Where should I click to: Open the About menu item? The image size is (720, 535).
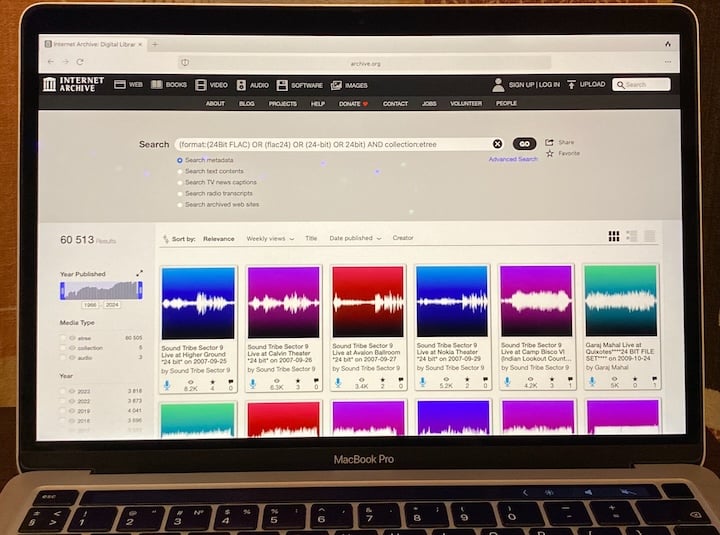pos(215,104)
